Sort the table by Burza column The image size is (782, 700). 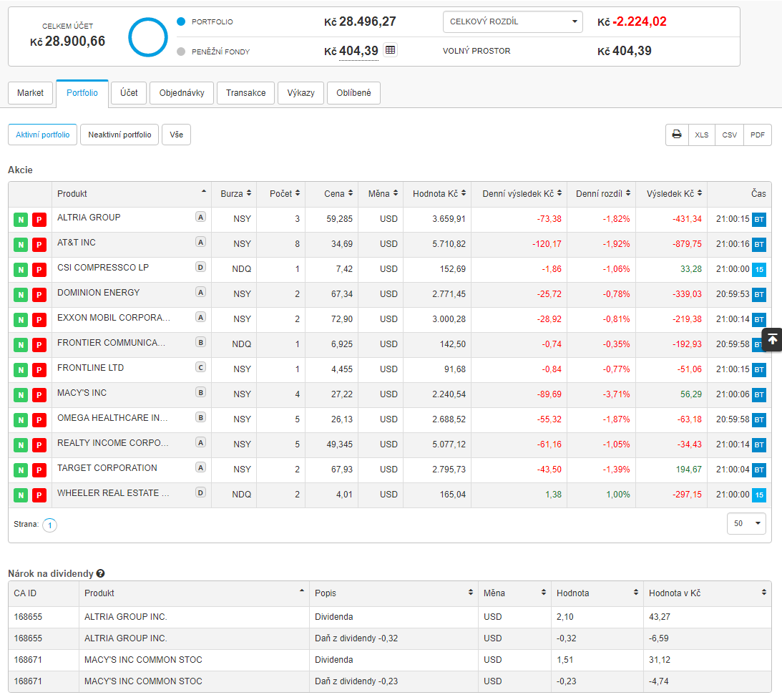click(234, 193)
